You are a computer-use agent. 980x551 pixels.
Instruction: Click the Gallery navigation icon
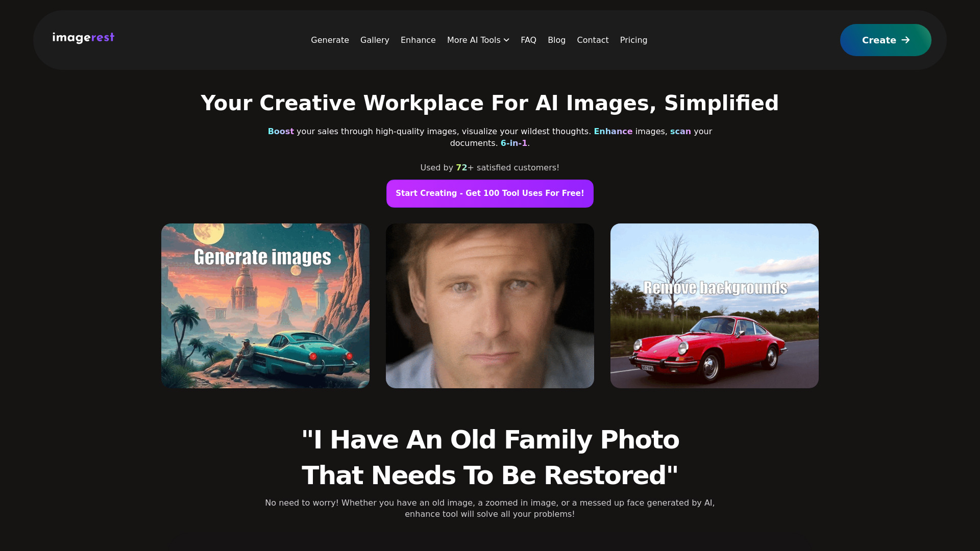pyautogui.click(x=375, y=40)
